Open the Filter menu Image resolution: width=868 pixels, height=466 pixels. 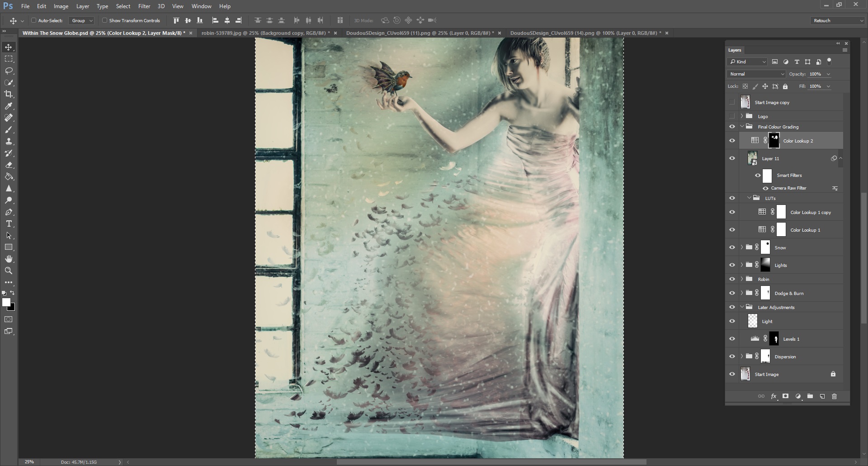(144, 6)
